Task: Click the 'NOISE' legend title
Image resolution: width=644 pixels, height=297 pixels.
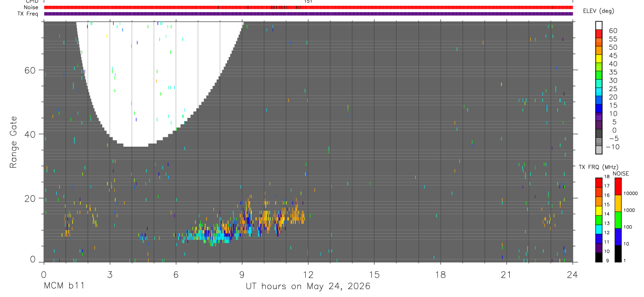Action: point(620,173)
